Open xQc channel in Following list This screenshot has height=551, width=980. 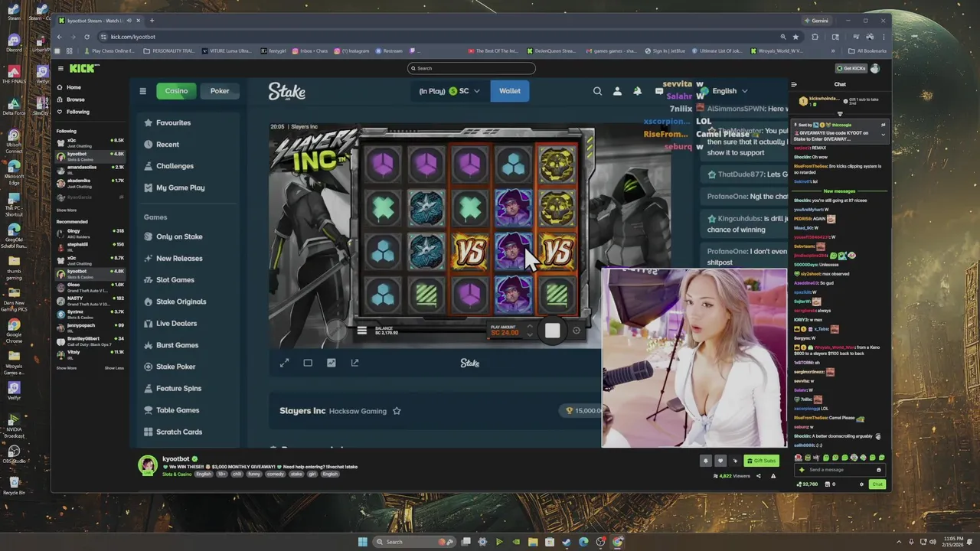[90, 142]
